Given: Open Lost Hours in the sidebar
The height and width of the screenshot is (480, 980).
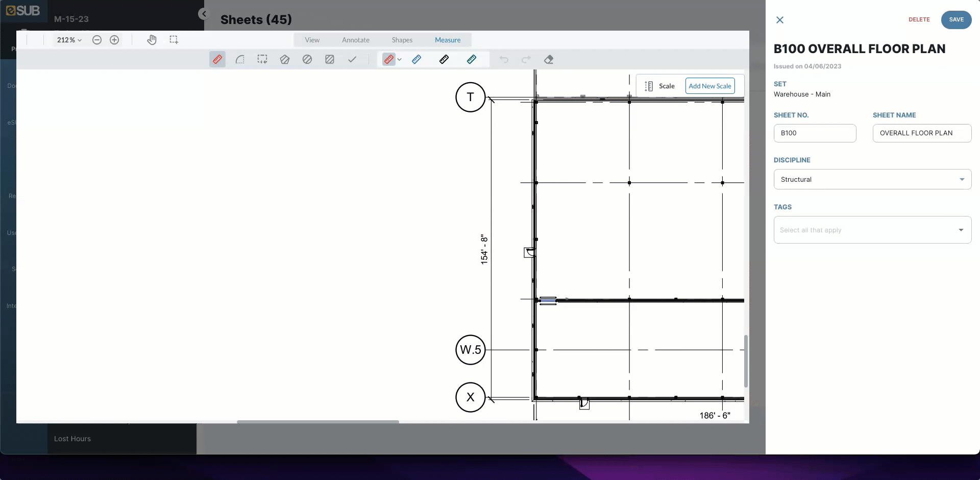Looking at the screenshot, I should [72, 439].
